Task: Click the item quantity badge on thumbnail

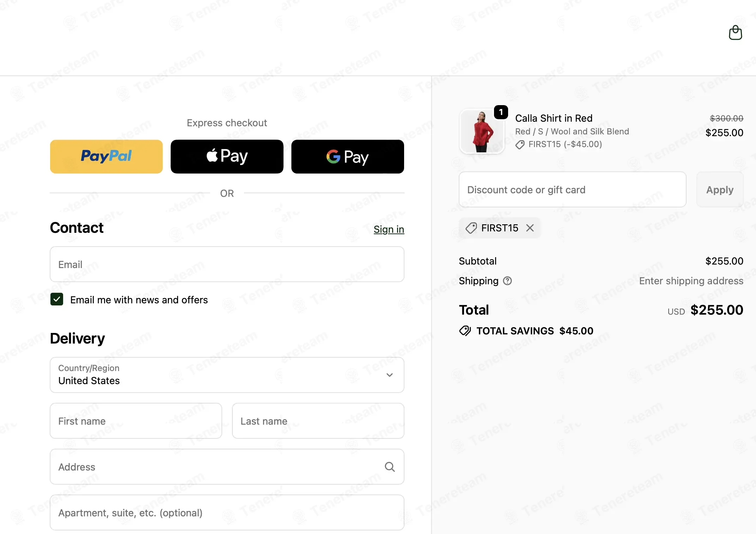Action: click(x=501, y=112)
